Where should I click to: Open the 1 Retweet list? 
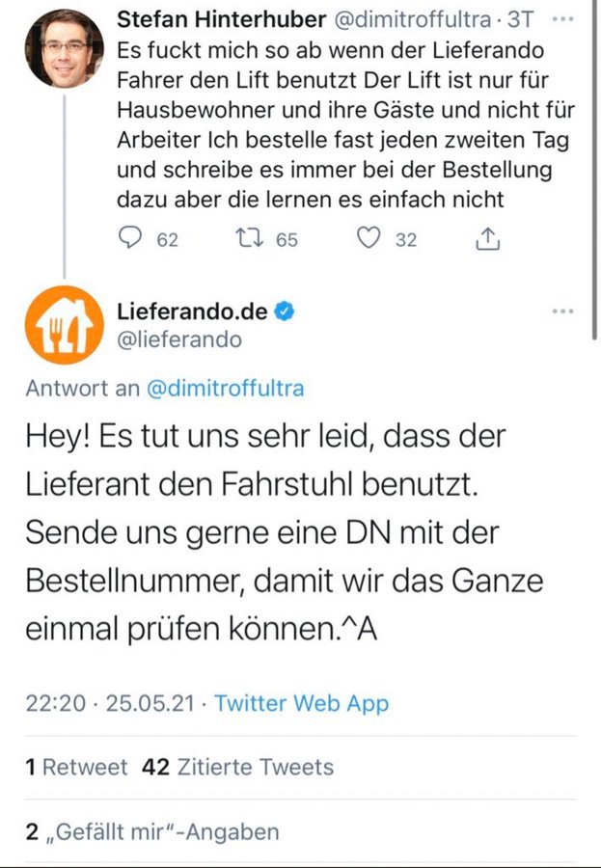77,768
